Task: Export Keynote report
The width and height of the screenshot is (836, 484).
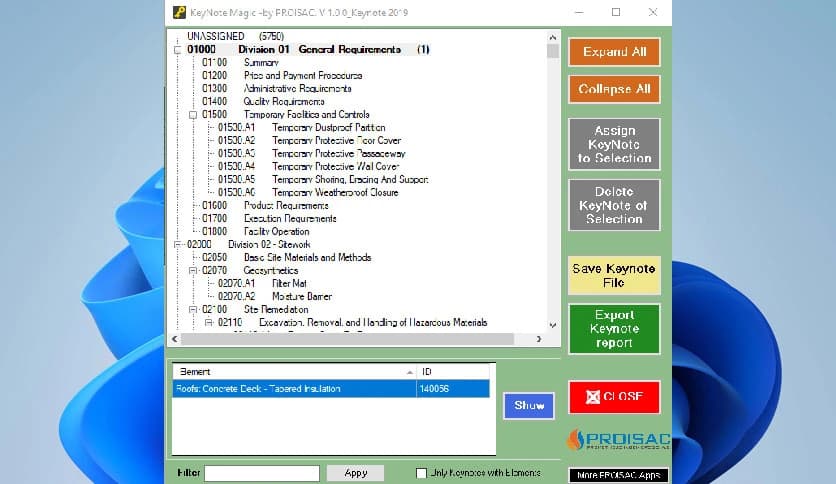Action: click(614, 329)
